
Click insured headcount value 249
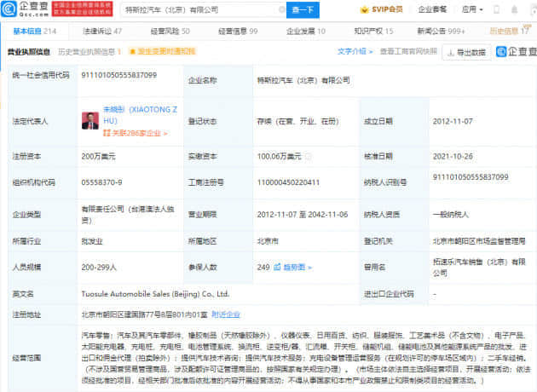(263, 267)
